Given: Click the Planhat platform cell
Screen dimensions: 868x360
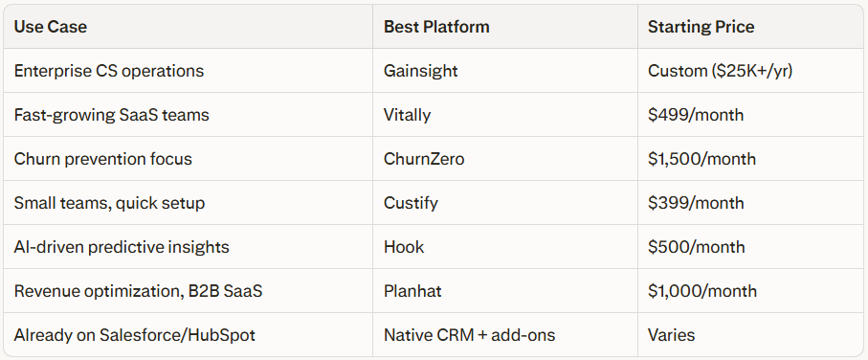Looking at the screenshot, I should click(x=505, y=291).
